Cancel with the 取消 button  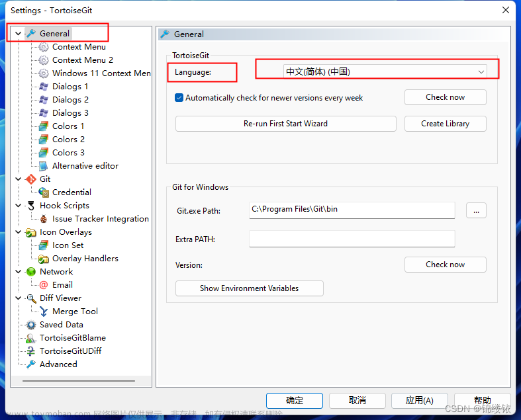357,400
